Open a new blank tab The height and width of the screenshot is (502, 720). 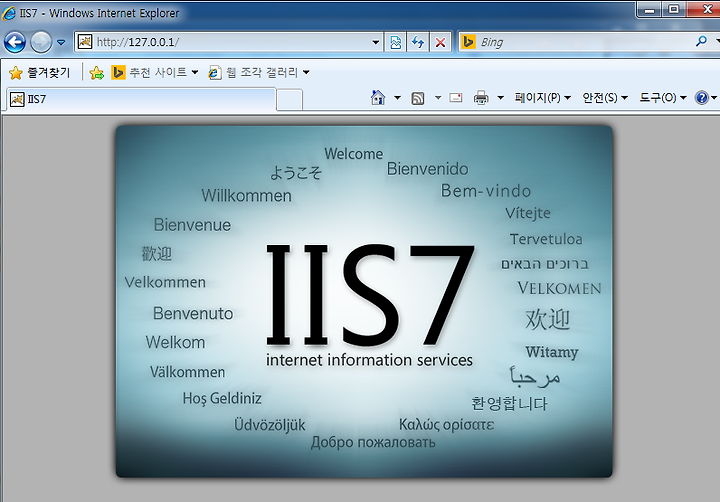(x=289, y=100)
